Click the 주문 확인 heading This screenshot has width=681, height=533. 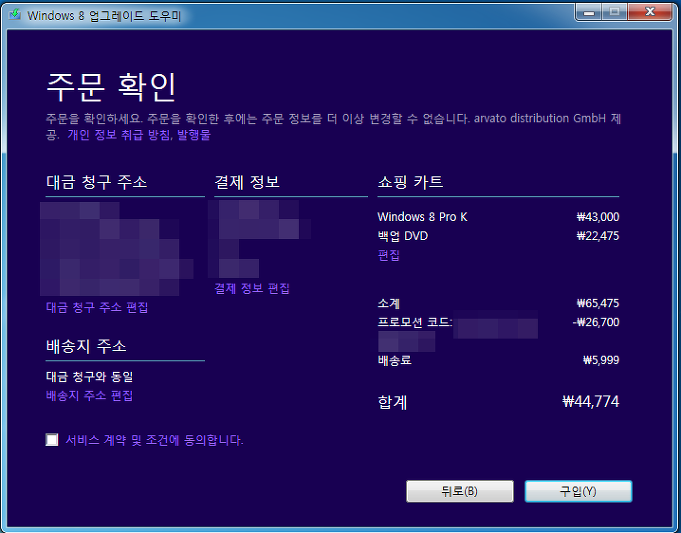click(x=111, y=87)
